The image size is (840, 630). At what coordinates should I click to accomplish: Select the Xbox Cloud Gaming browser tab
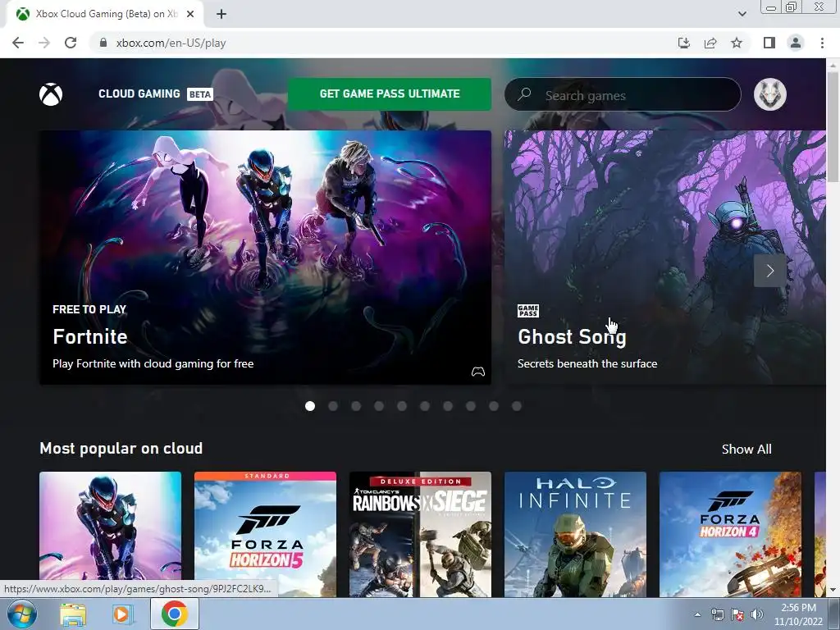[104, 15]
